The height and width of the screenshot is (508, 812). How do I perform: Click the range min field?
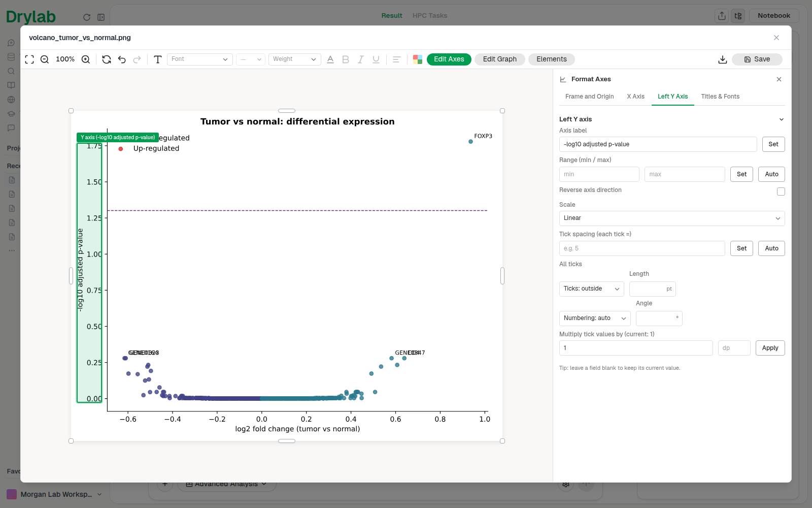pos(599,174)
